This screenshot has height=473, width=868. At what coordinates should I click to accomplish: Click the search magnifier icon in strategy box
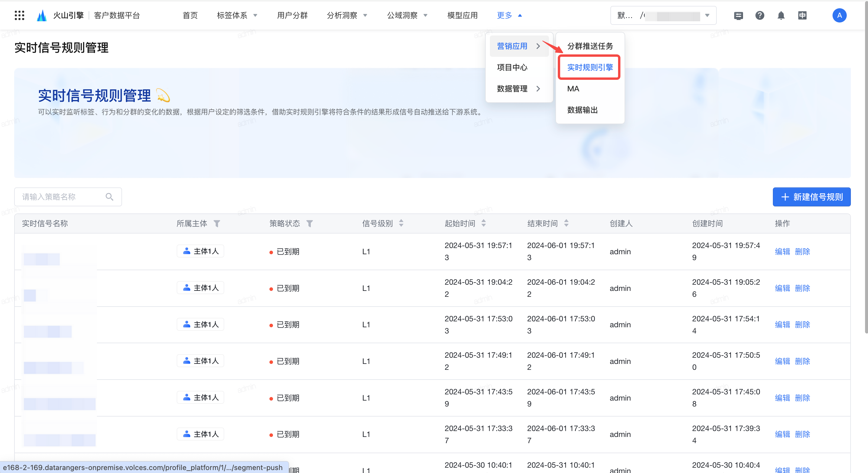click(109, 197)
